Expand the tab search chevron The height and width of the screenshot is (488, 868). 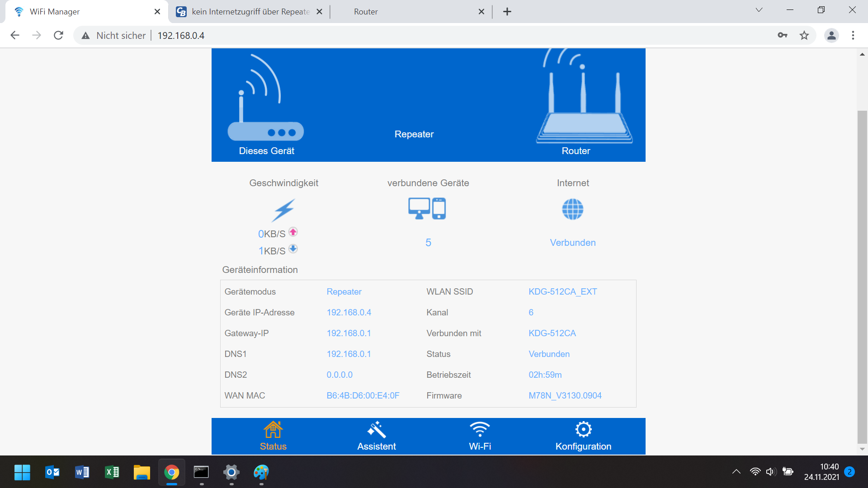pyautogui.click(x=759, y=10)
